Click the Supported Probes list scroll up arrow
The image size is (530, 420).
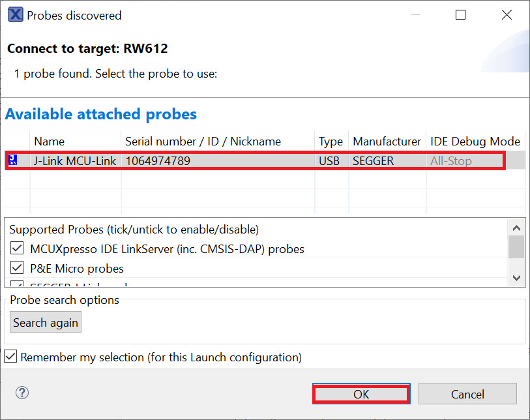coord(516,228)
